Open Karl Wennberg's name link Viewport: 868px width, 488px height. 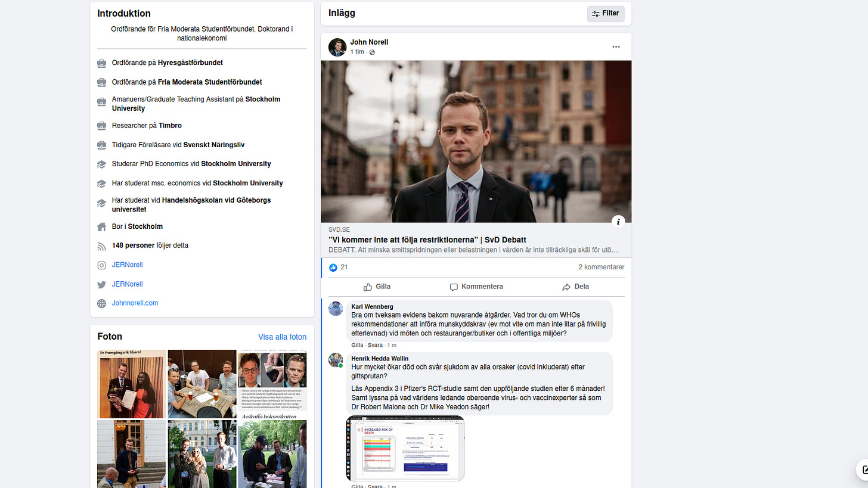coord(372,307)
